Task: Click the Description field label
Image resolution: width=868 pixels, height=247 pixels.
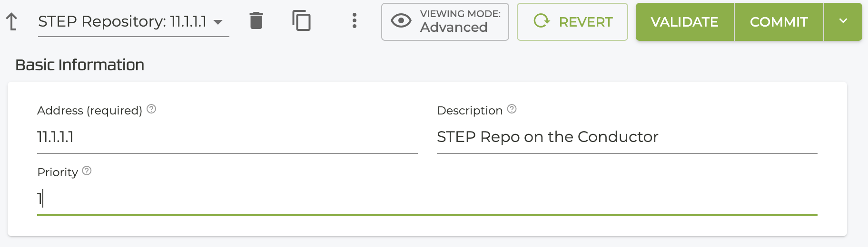Action: coord(469,111)
